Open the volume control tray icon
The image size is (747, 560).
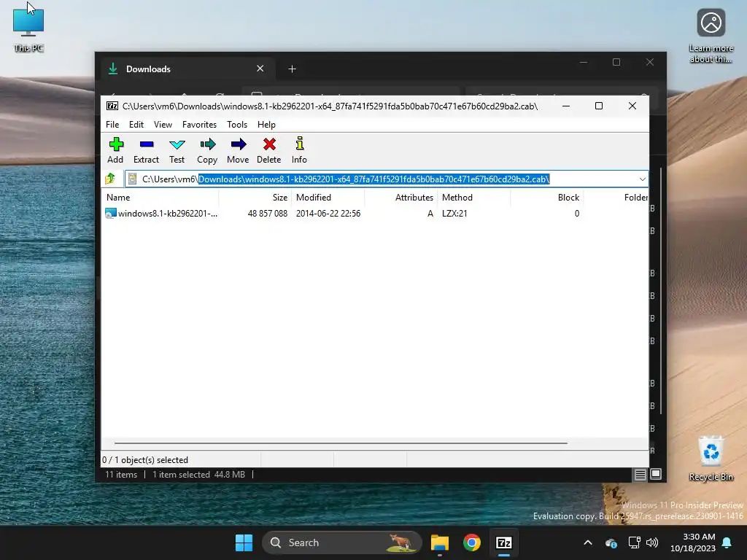point(651,542)
